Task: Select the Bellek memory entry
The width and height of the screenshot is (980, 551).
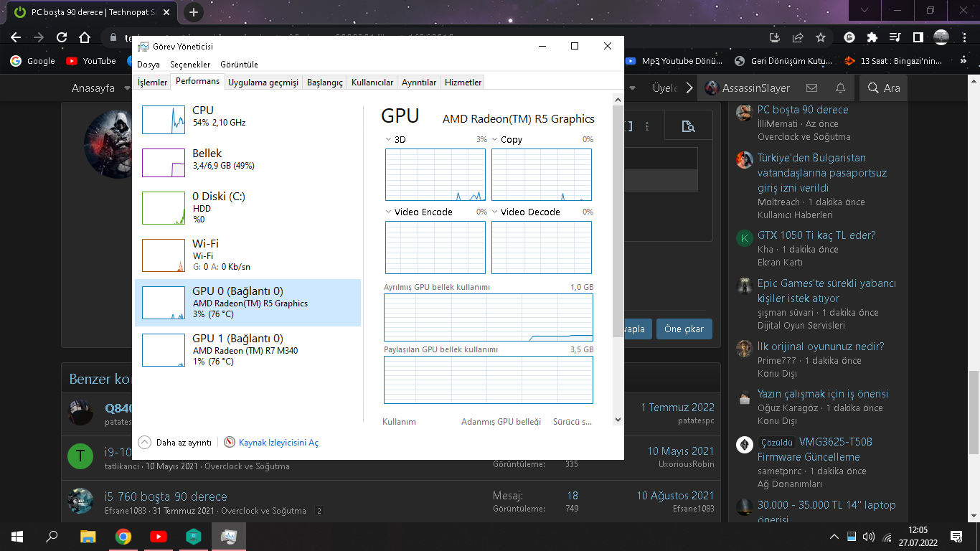Action: point(248,162)
